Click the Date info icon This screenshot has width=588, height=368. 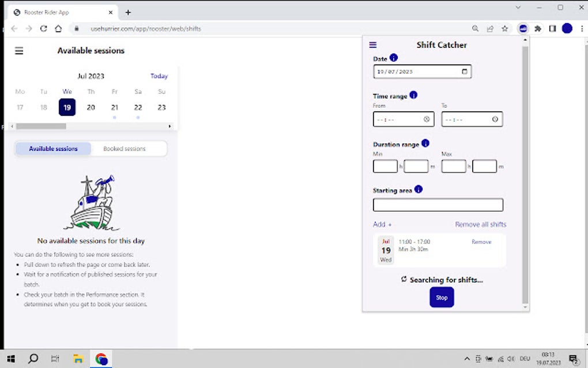click(x=393, y=58)
